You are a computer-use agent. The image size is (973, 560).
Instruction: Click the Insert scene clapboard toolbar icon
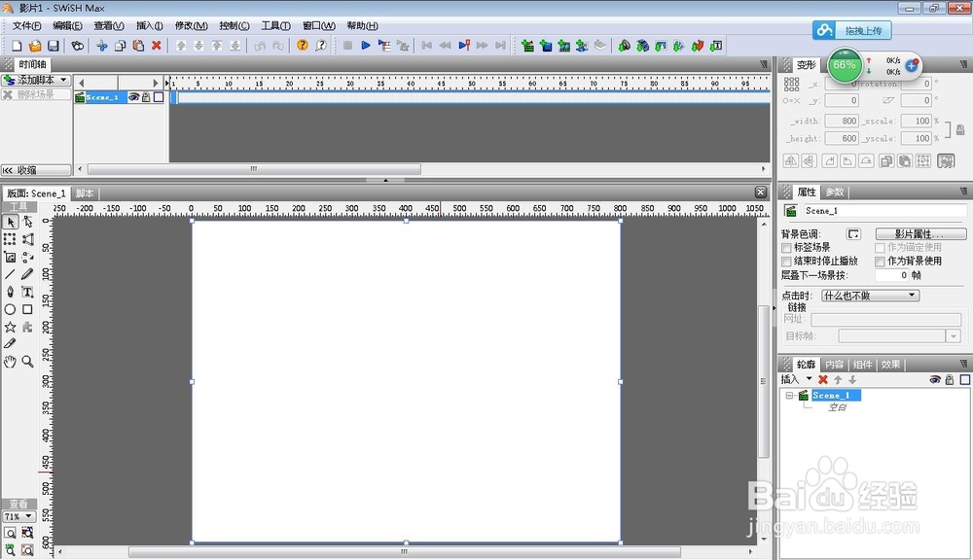[527, 46]
